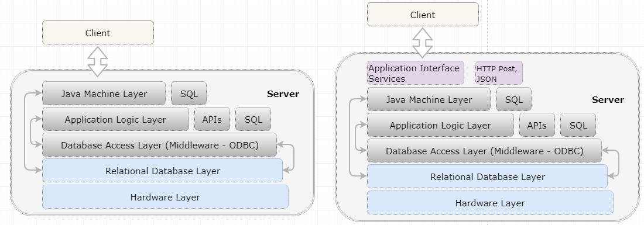Select the Client box in the left diagram
This screenshot has height=225, width=644.
pos(98,33)
